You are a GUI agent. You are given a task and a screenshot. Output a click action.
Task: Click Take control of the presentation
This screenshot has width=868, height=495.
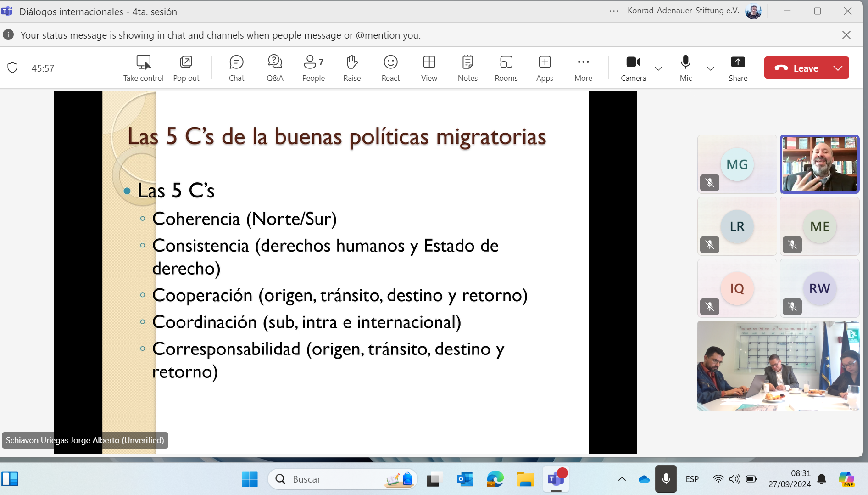click(143, 68)
